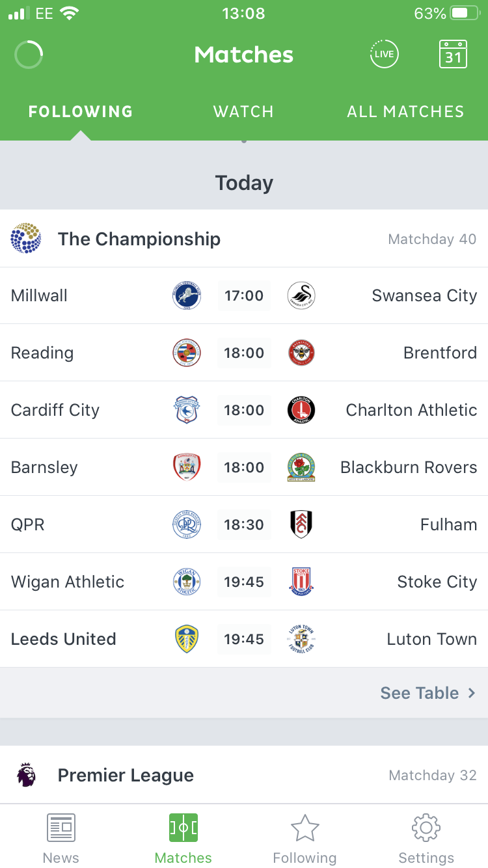Open the calendar date picker icon
Image resolution: width=488 pixels, height=868 pixels.
pyautogui.click(x=454, y=54)
